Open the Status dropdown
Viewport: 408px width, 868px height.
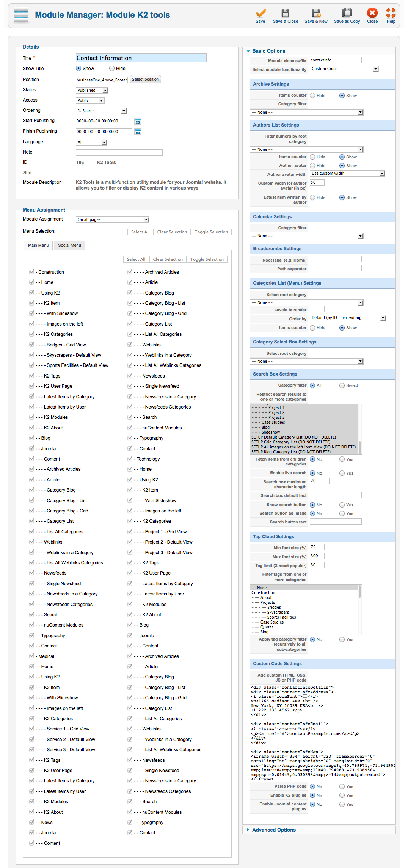coord(92,90)
